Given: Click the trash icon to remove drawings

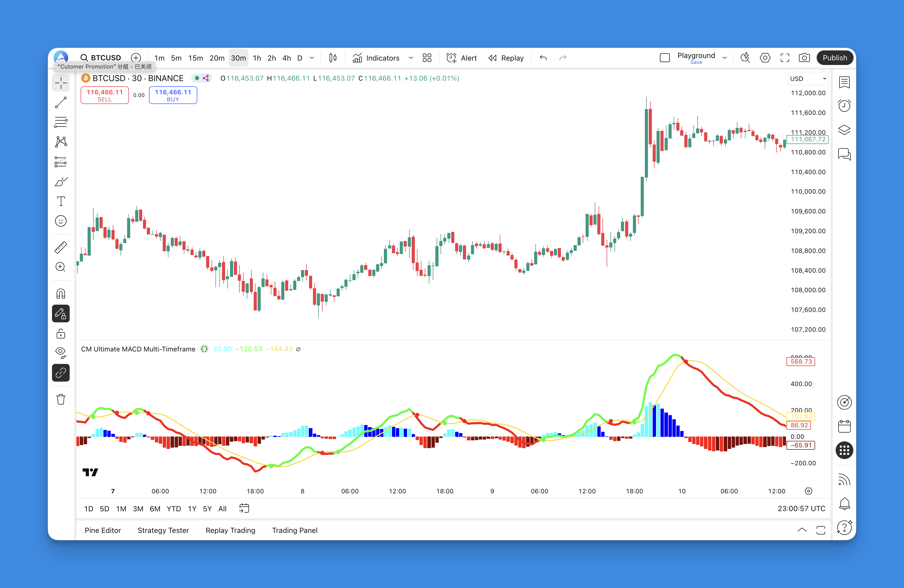Looking at the screenshot, I should click(61, 399).
